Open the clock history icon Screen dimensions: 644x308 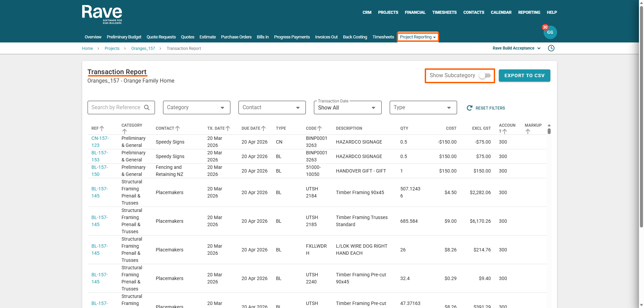pos(551,48)
